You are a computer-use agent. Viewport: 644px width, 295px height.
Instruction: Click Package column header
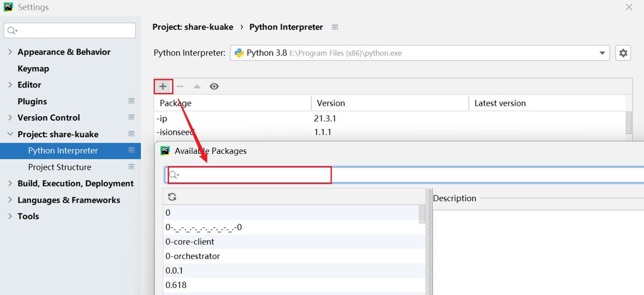tap(232, 103)
